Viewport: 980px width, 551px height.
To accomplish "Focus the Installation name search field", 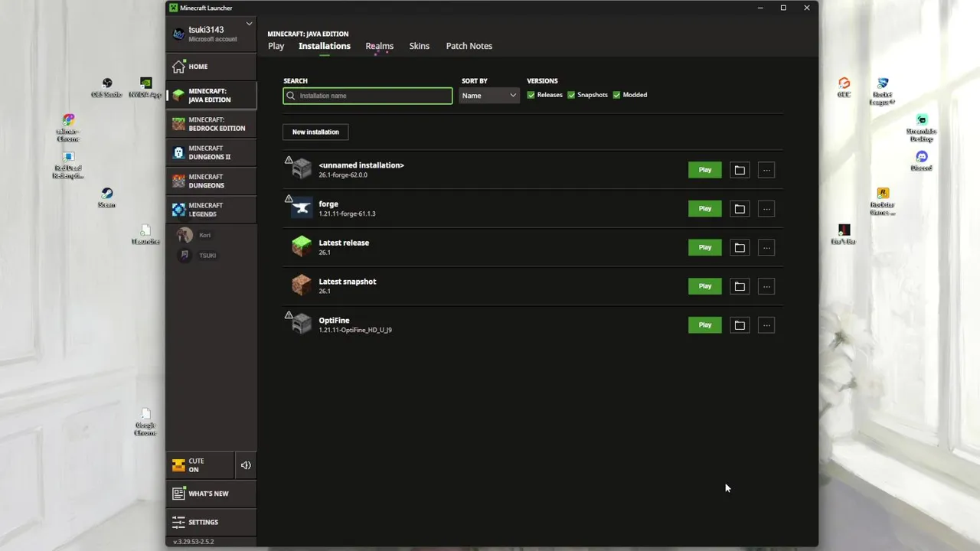I will tap(367, 96).
